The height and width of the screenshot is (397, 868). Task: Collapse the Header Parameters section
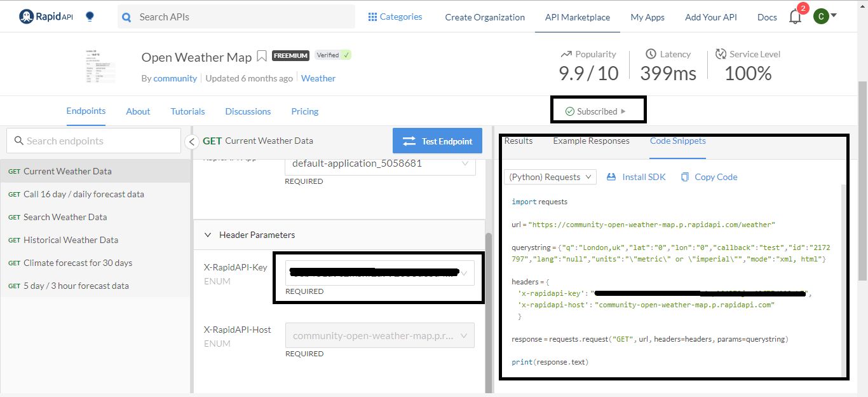point(208,235)
